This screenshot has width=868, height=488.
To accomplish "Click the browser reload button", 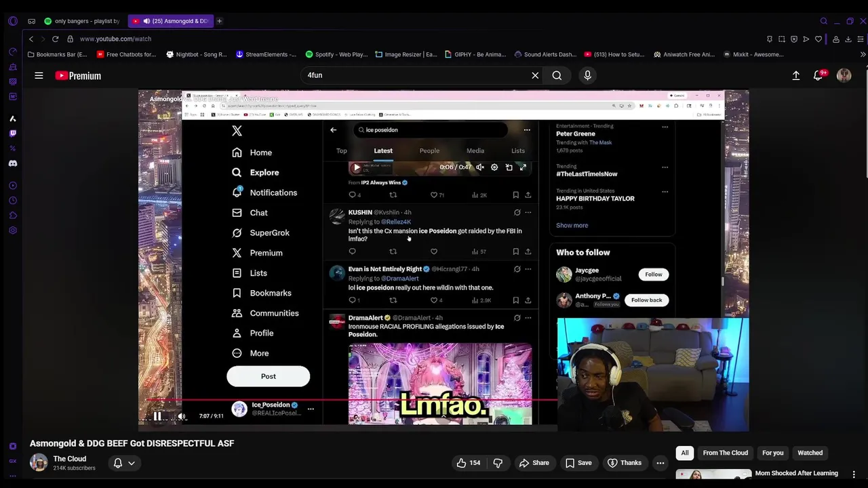I will point(55,39).
